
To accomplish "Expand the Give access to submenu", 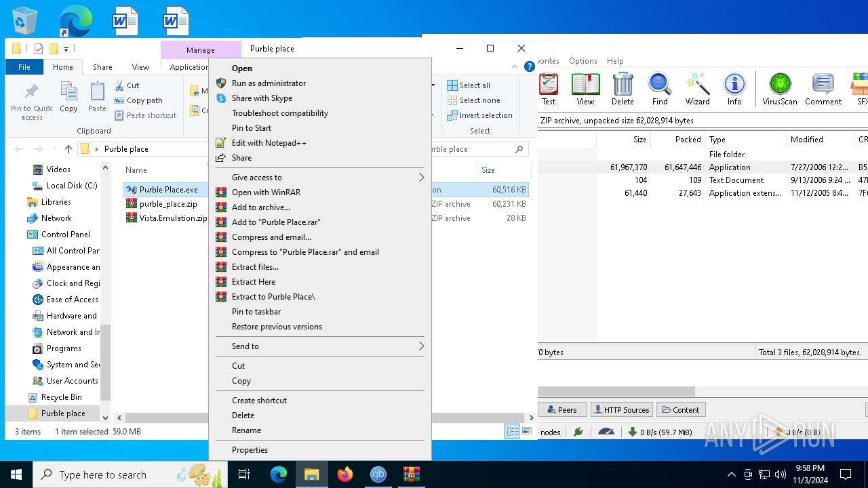I will click(x=320, y=178).
